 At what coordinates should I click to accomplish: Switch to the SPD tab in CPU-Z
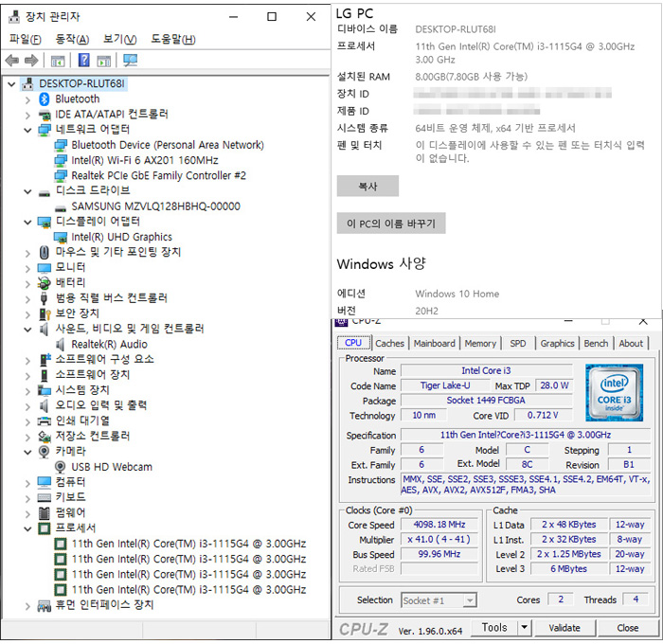coord(518,344)
